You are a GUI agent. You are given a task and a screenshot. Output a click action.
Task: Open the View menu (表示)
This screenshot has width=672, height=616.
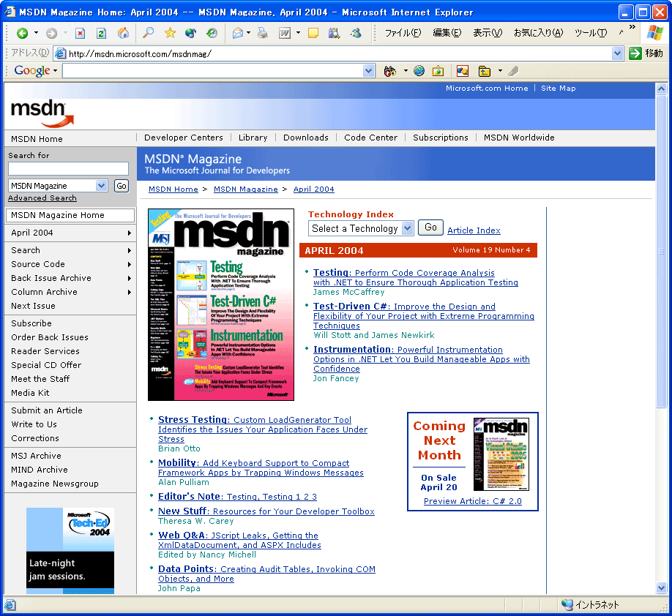pyautogui.click(x=488, y=33)
